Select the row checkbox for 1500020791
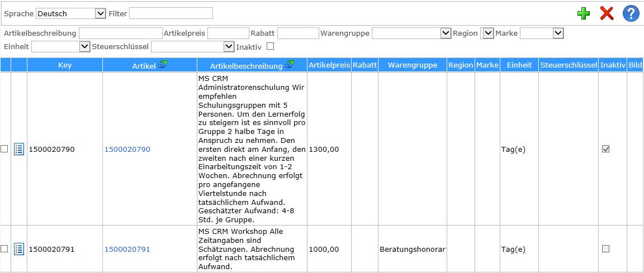Screen dimensions: 644x273 click(4, 249)
